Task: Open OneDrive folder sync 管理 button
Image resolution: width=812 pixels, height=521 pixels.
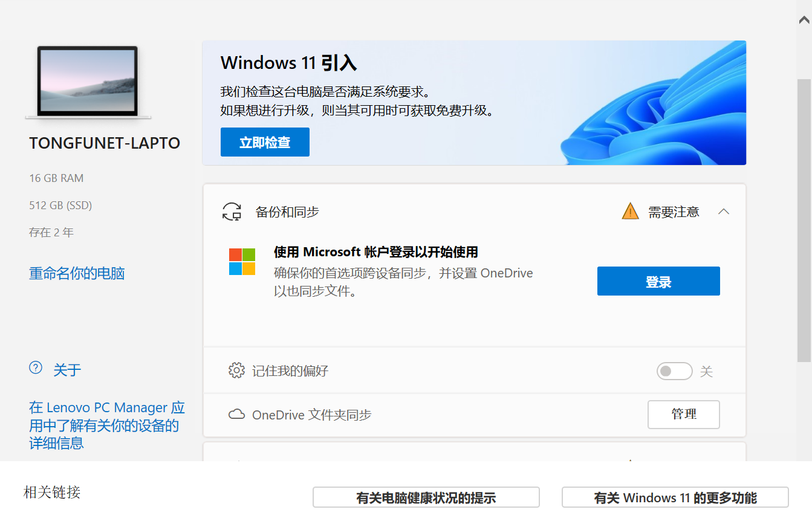Action: pos(683,415)
